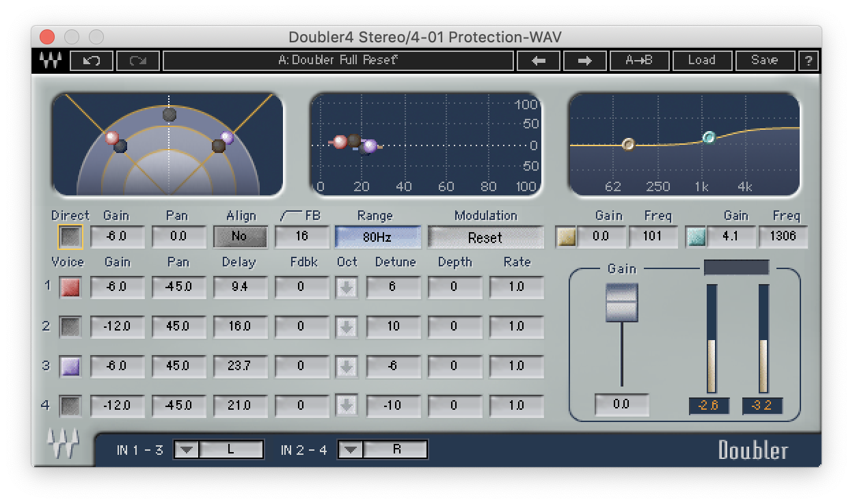Toggle Voice 1 octave down arrow
Viewport: 853px width, 504px height.
point(347,288)
